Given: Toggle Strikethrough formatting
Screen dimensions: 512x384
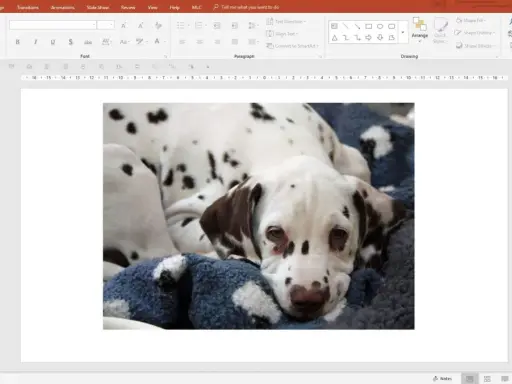Looking at the screenshot, I should click(x=88, y=42).
